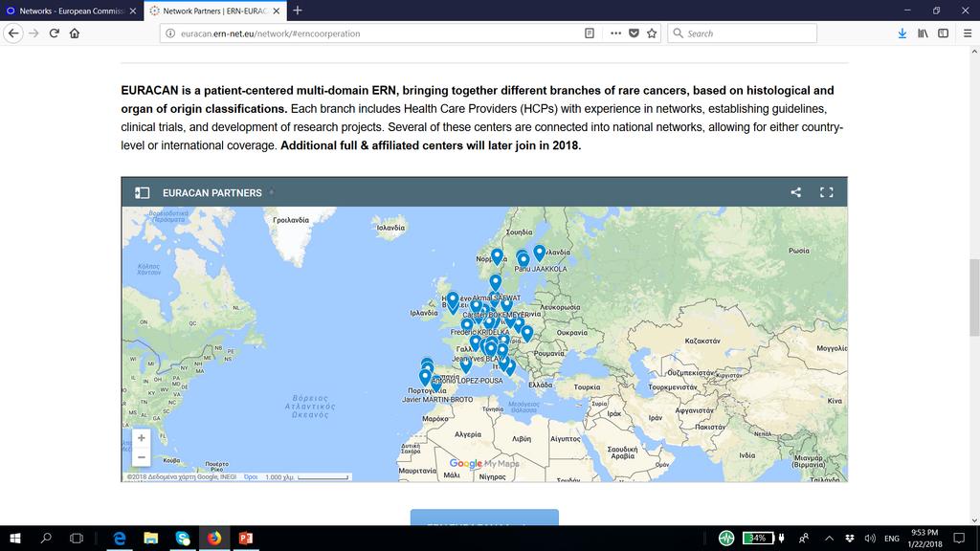The height and width of the screenshot is (551, 980).
Task: Save the page to Pocket
Action: point(634,33)
